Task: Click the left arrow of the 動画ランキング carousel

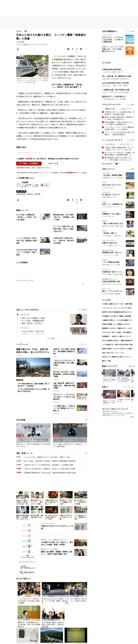Action: coord(103,373)
